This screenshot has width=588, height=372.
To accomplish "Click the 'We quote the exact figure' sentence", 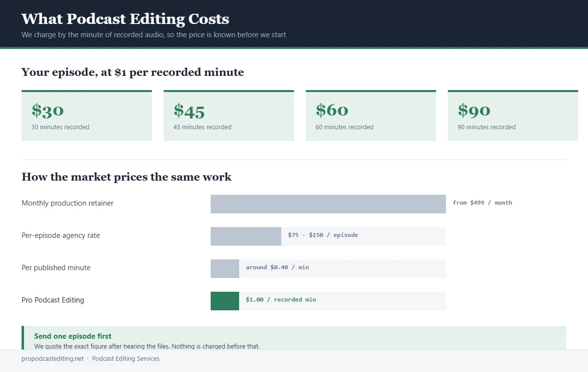I will point(147,346).
